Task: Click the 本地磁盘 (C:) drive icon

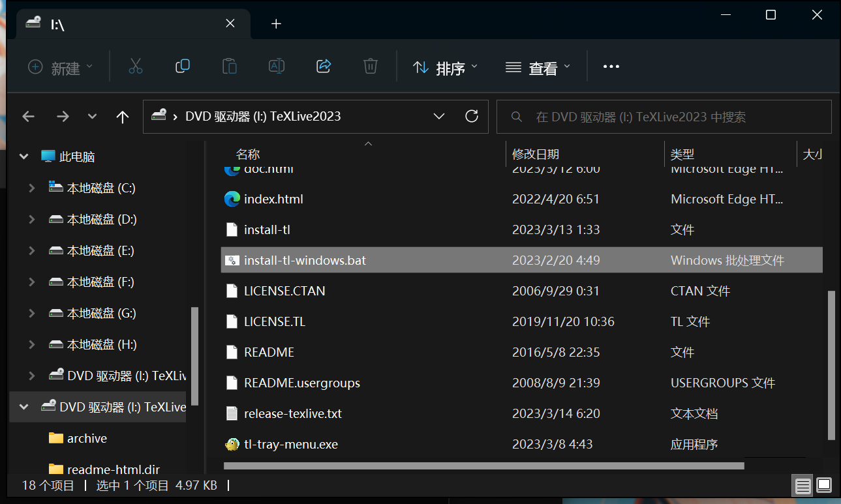Action: tap(56, 188)
